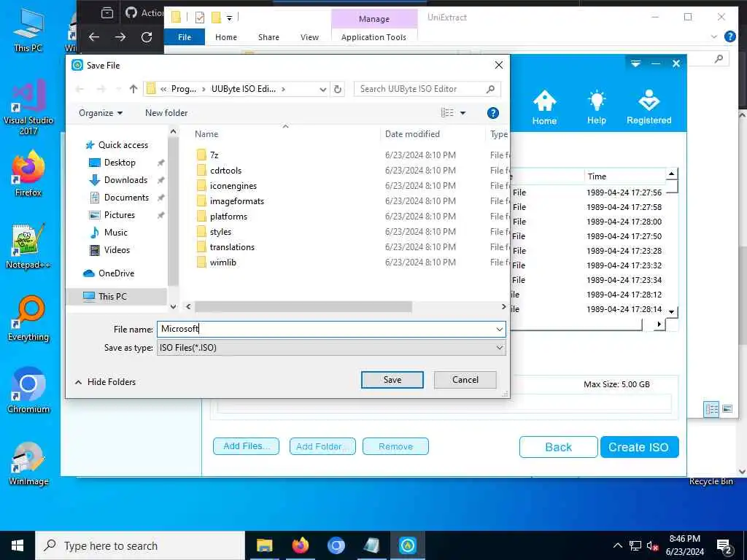Screen dimensions: 747x560
Task: Open Visual Studio 2017 desktop shortcut
Action: 28,106
